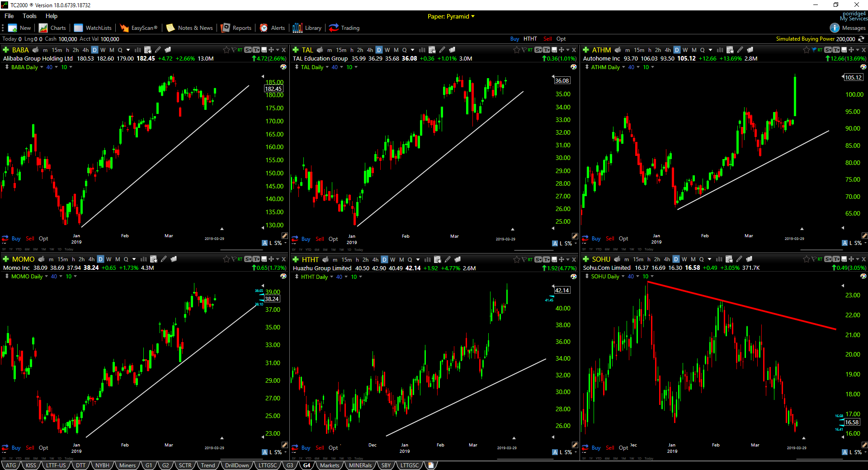Switch to the Markets layout tab
Screen dimensions: 868x470
pos(330,465)
